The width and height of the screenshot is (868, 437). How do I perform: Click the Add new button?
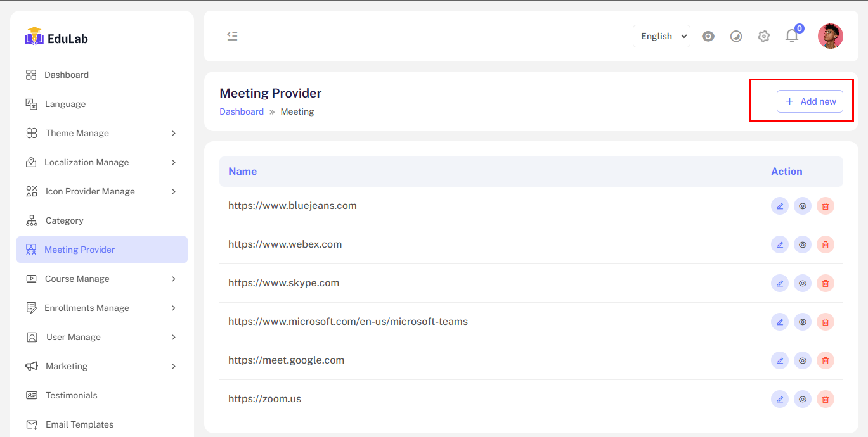click(x=810, y=101)
